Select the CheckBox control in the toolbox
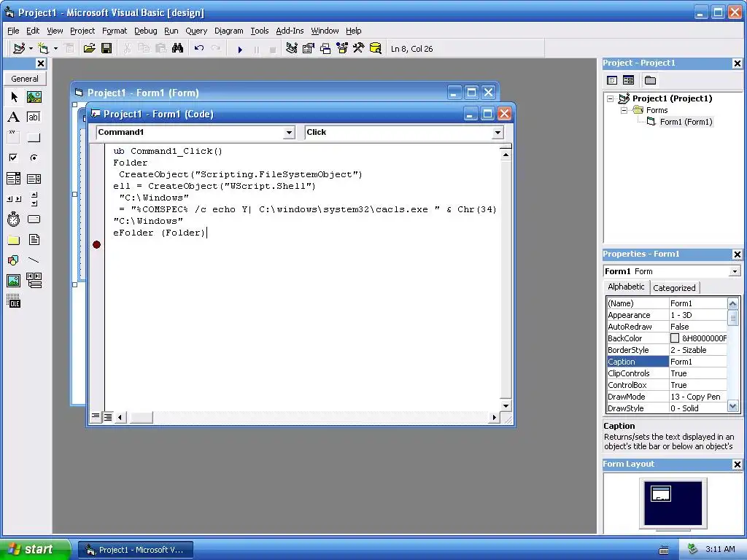Screen dimensions: 747x560 click(14, 157)
